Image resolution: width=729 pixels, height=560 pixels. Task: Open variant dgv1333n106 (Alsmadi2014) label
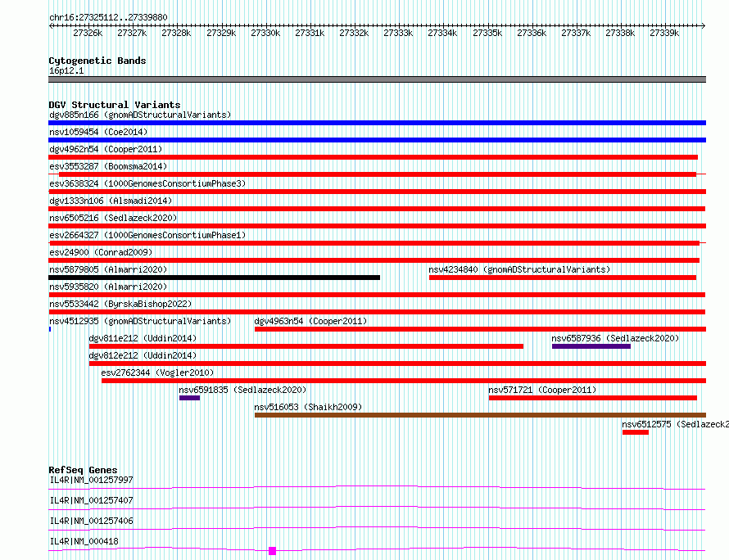click(x=111, y=201)
